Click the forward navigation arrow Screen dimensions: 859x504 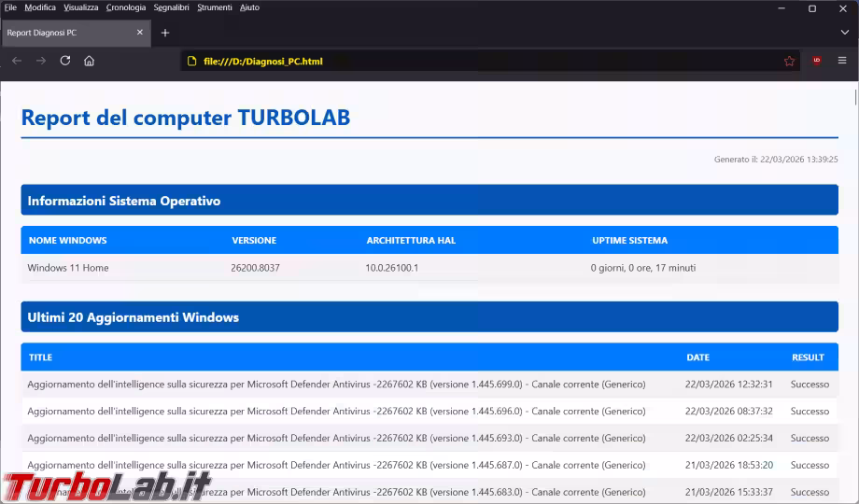pyautogui.click(x=41, y=61)
